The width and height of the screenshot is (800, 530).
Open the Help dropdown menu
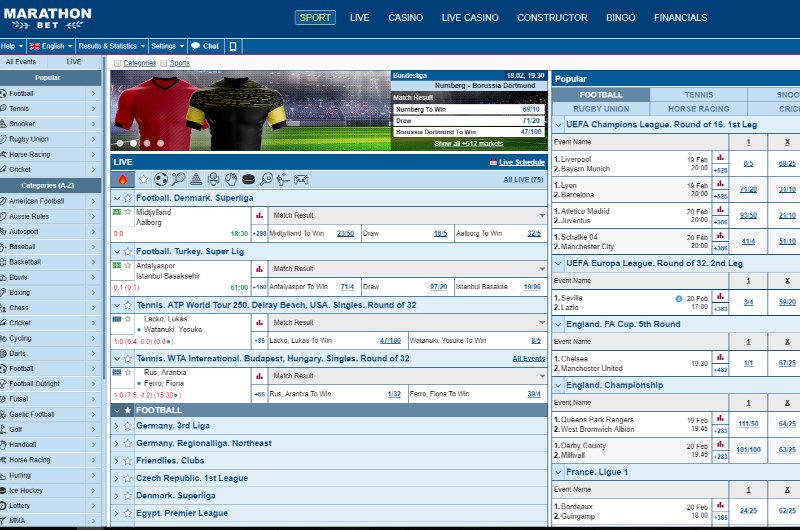coord(12,46)
